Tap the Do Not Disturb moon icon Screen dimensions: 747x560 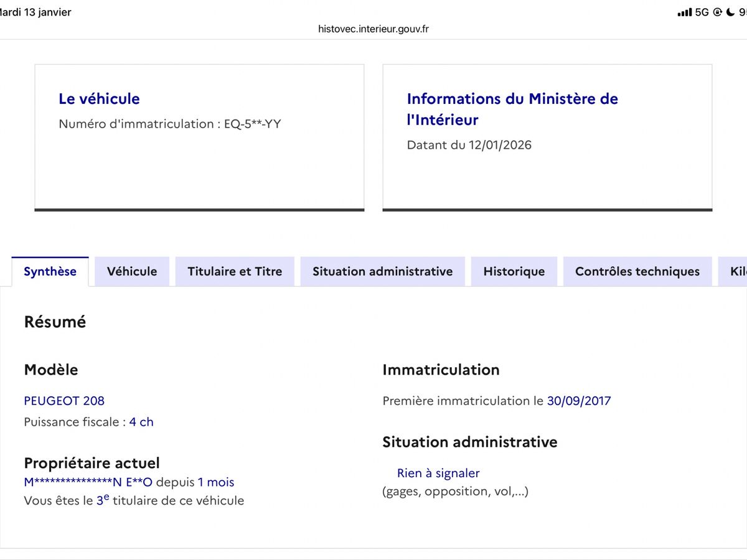(730, 12)
